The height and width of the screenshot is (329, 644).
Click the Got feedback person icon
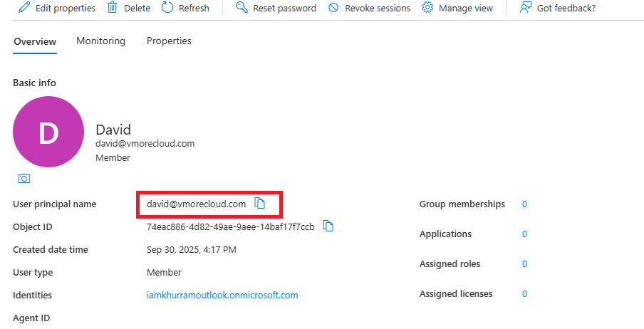point(526,8)
